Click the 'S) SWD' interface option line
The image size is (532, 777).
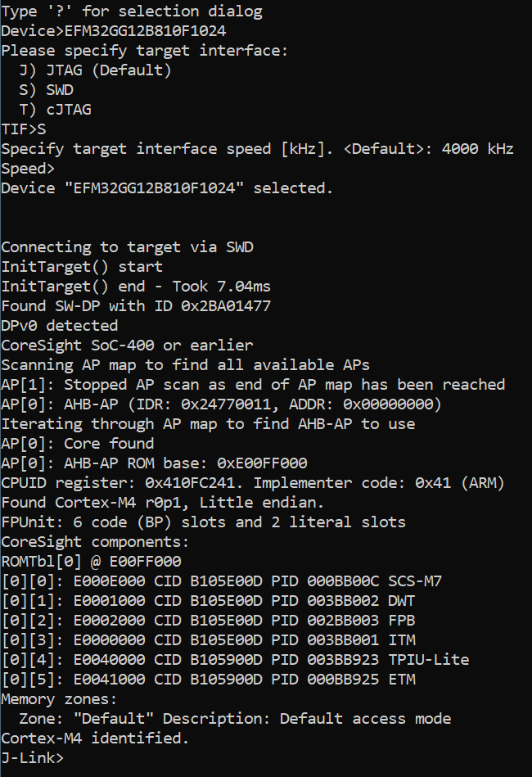[x=47, y=90]
